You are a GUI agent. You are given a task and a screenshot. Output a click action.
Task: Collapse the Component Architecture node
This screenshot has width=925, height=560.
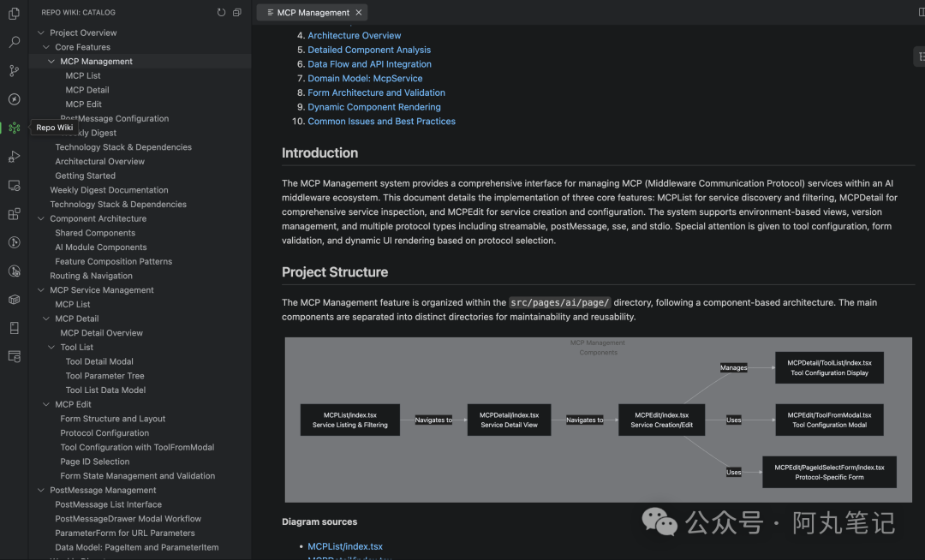click(x=41, y=218)
